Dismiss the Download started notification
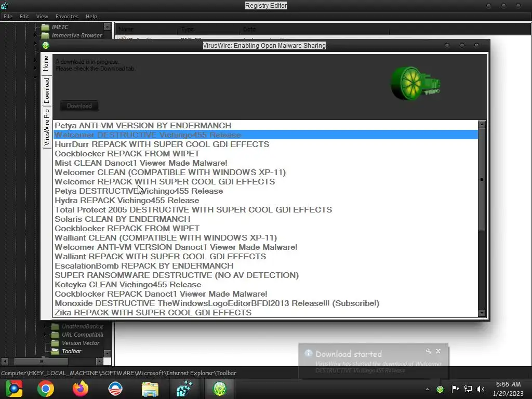532x399 pixels. click(x=438, y=351)
